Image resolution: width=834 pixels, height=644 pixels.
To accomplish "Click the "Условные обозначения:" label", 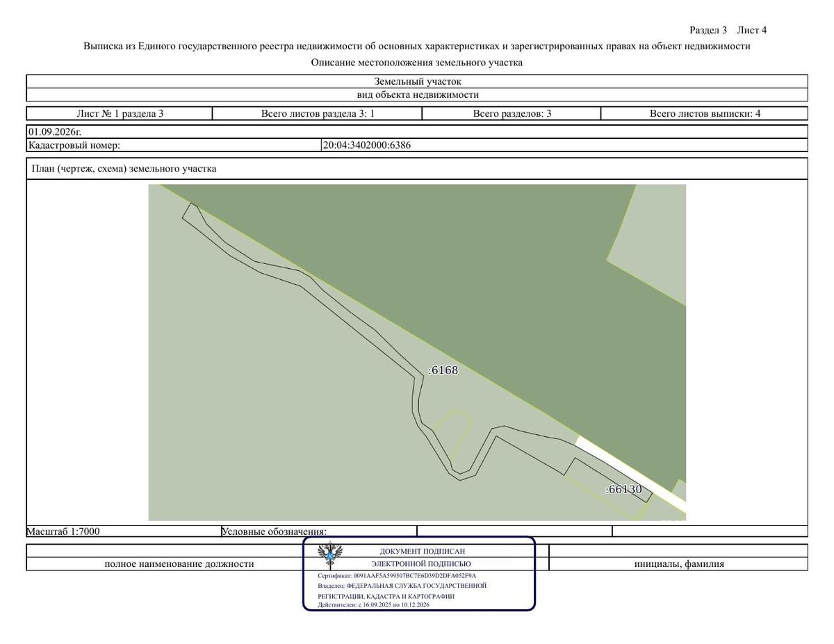I will tap(274, 531).
